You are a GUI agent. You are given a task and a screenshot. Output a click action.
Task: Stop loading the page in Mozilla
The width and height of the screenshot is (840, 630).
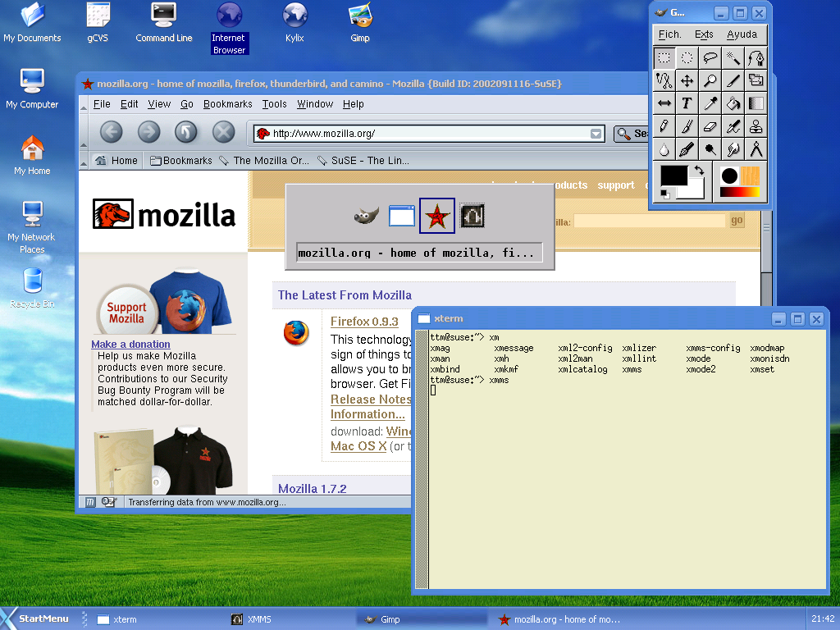pos(223,132)
